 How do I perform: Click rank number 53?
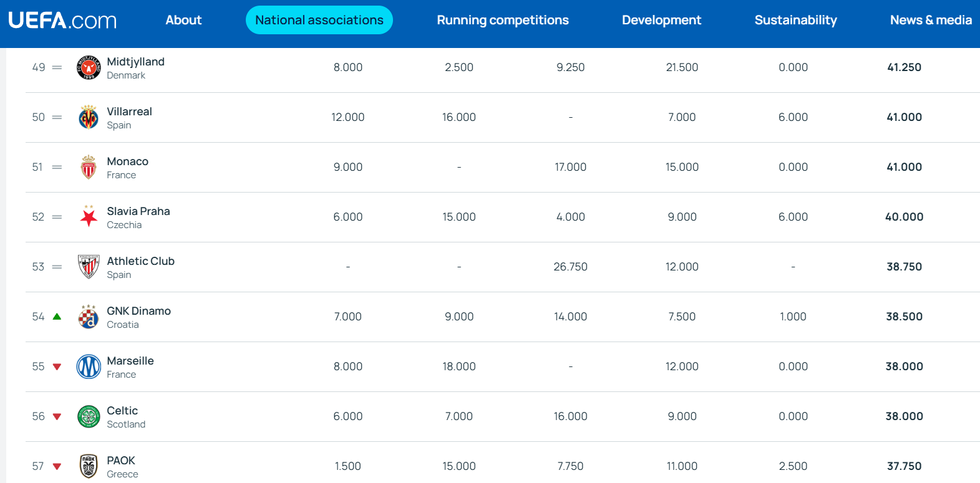38,267
